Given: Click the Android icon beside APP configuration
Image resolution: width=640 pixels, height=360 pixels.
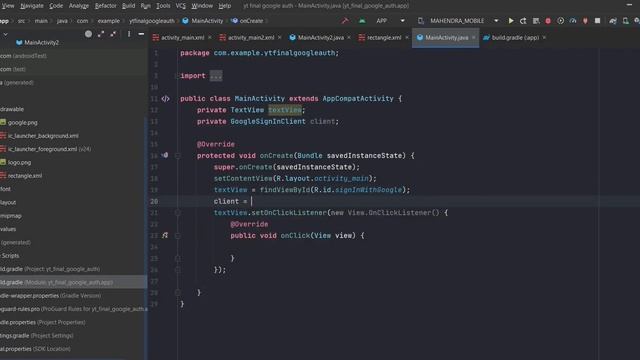Looking at the screenshot, I should pyautogui.click(x=362, y=20).
